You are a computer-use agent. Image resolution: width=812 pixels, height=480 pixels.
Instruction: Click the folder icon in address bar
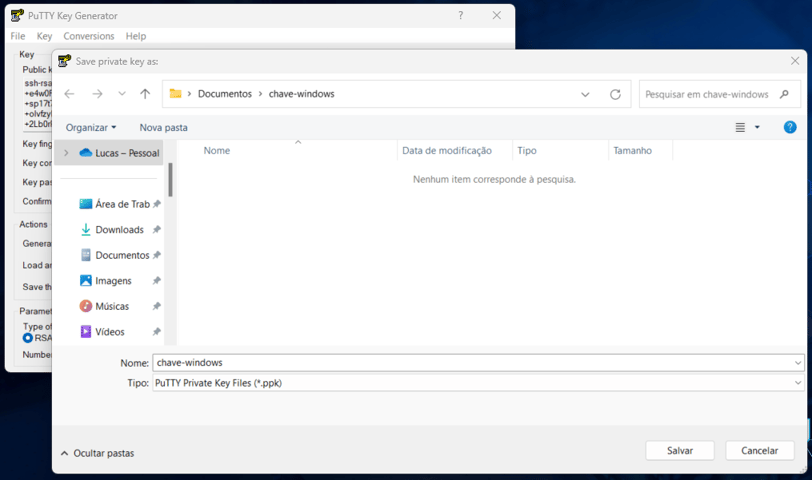coord(176,94)
